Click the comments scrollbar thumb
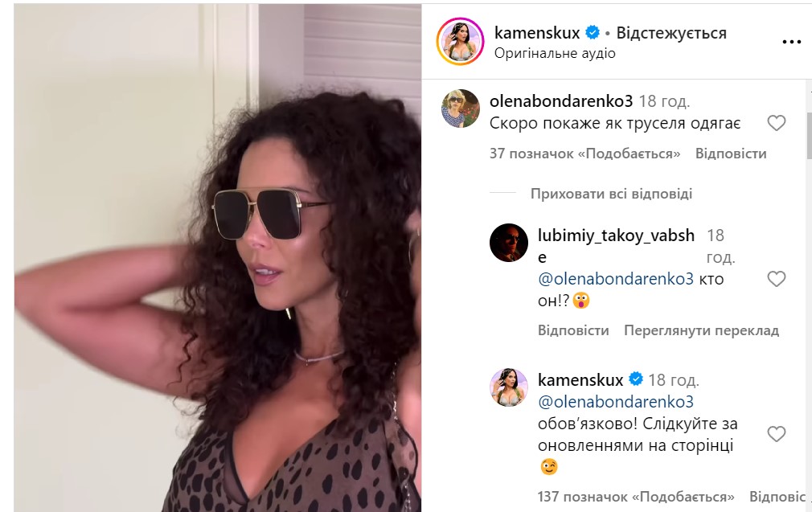 [809, 136]
